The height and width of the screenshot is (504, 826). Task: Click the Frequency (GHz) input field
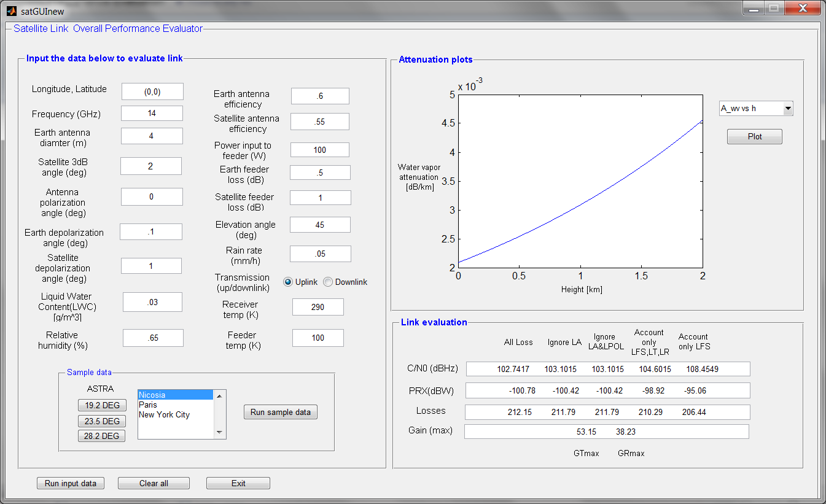(x=151, y=113)
